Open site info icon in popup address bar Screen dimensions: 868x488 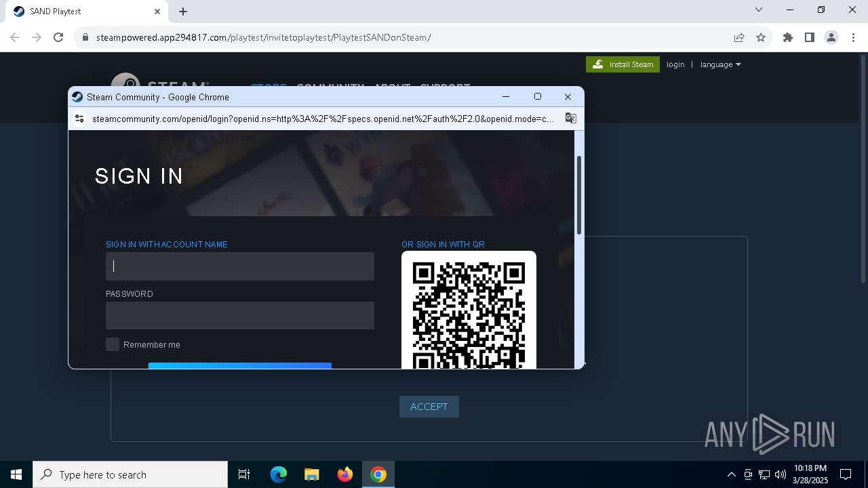click(x=79, y=119)
